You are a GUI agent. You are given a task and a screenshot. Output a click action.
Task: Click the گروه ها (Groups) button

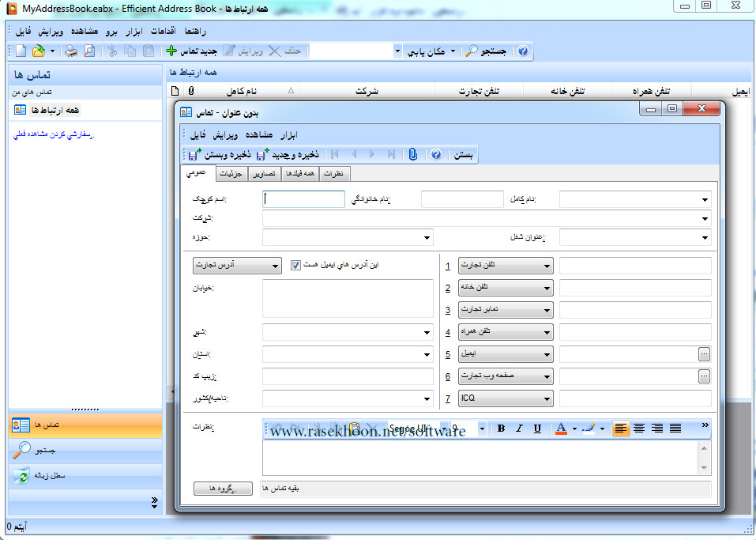coord(222,488)
